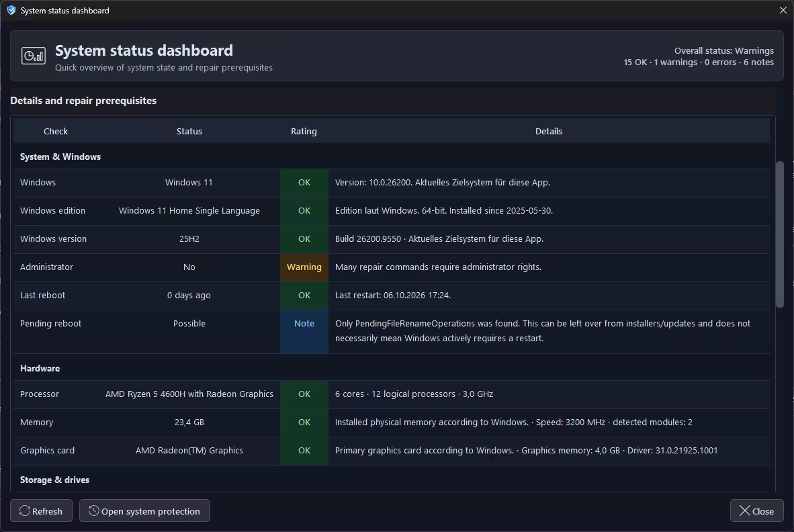The width and height of the screenshot is (794, 532).
Task: Click the OK rating in Last reboot row
Action: click(304, 296)
